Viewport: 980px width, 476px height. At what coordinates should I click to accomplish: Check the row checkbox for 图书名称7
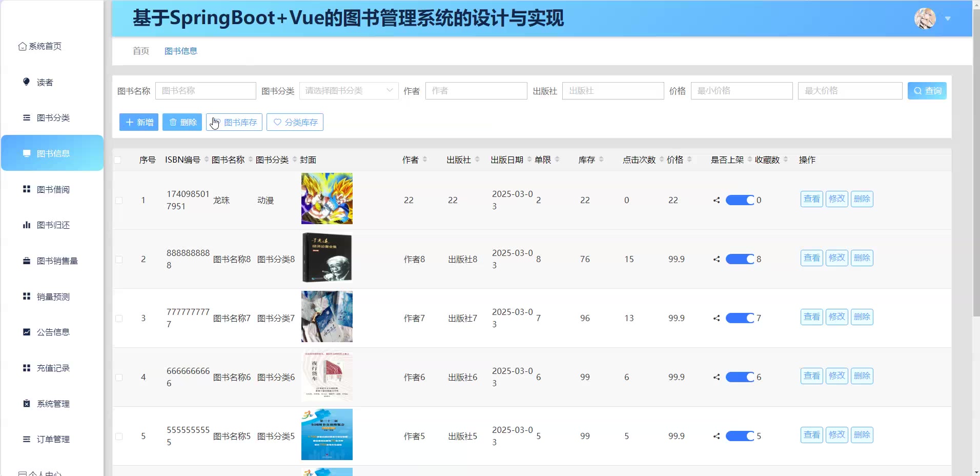point(119,319)
